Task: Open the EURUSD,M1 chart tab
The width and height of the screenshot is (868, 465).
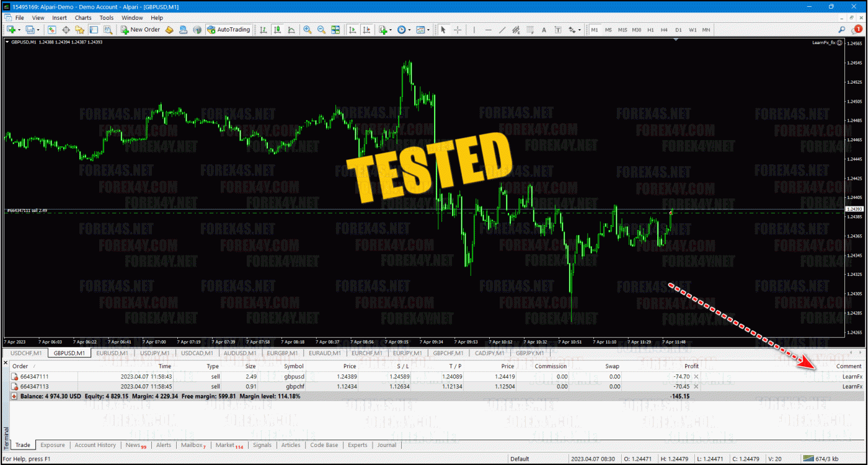Action: click(x=112, y=353)
